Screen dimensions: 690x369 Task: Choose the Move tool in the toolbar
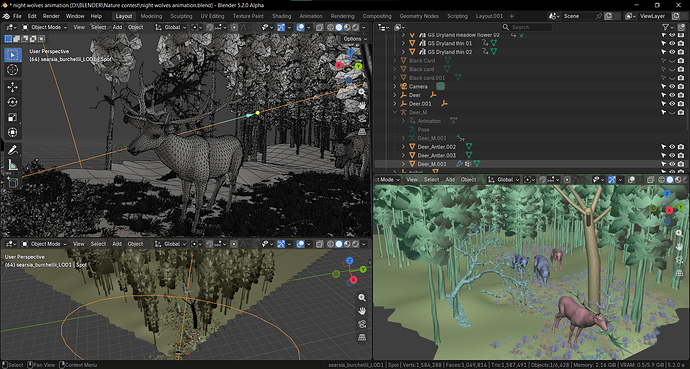13,87
